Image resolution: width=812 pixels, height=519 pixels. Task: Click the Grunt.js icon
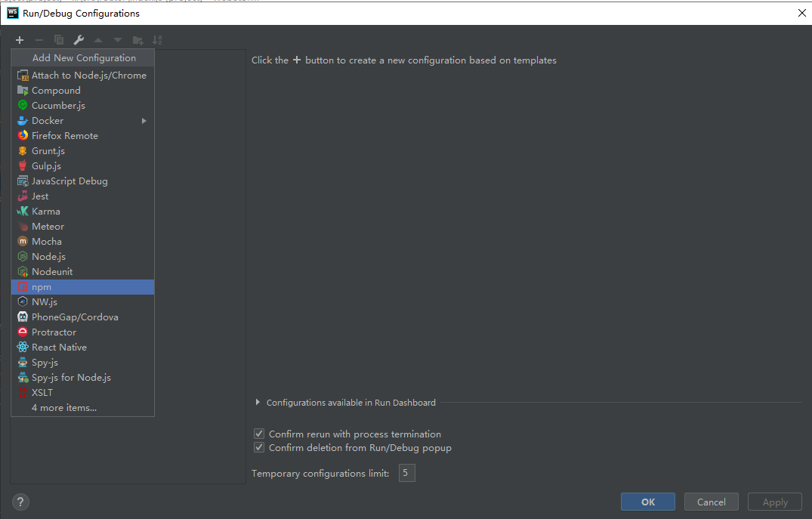point(23,151)
